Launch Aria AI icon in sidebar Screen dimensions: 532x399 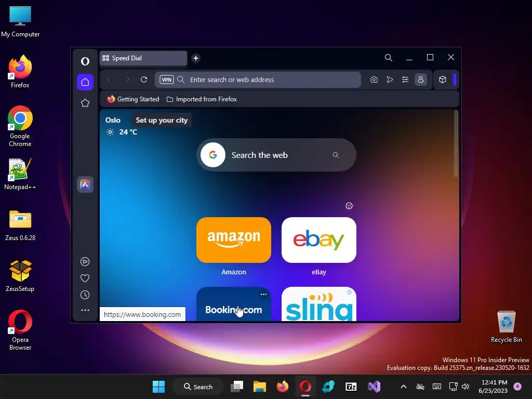point(85,184)
